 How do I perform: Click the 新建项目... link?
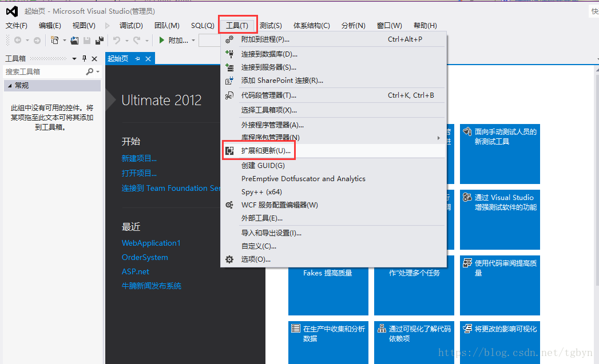click(x=139, y=158)
